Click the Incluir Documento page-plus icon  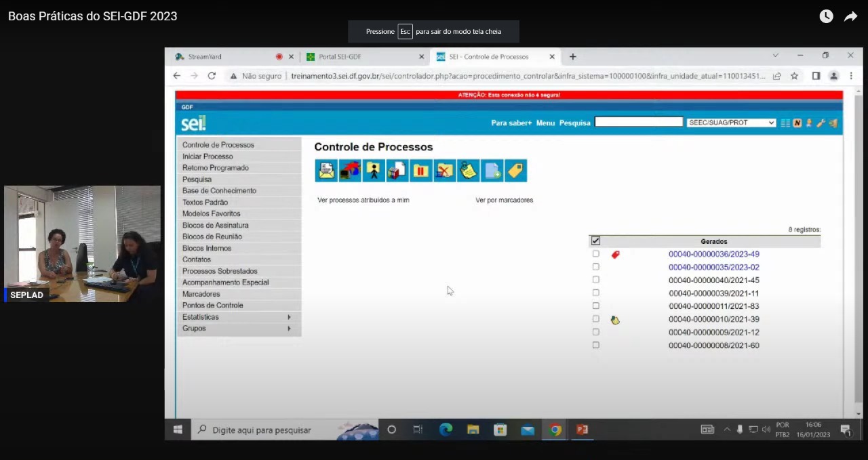[x=492, y=171]
